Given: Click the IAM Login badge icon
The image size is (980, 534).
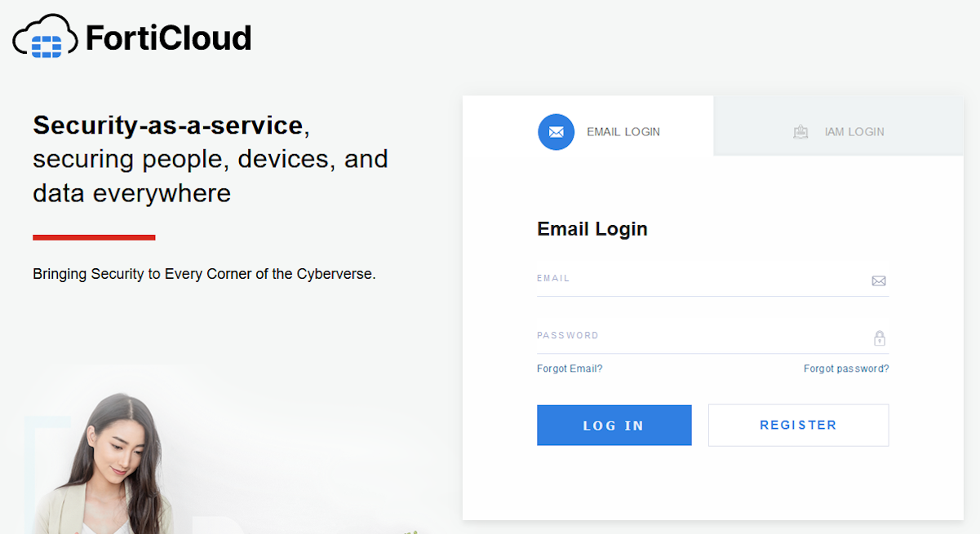Looking at the screenshot, I should (800, 132).
